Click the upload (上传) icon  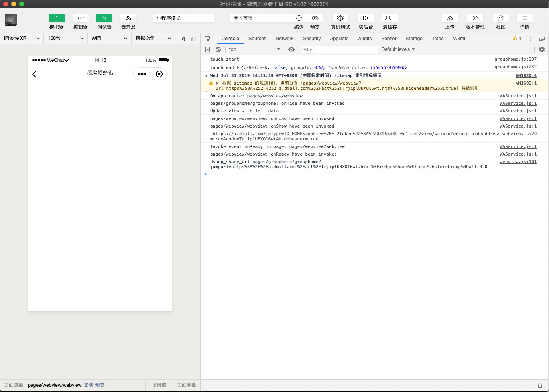tap(450, 18)
